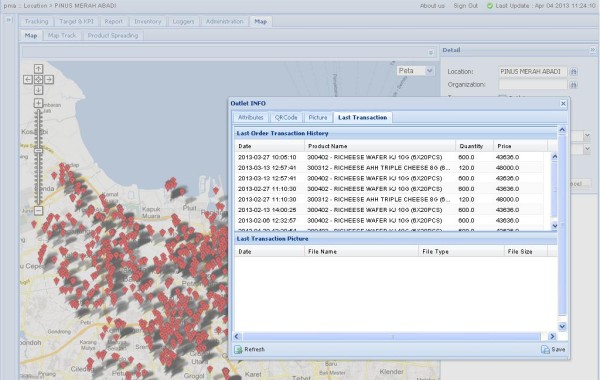
Task: Click the Save button in Outlet INFO
Action: [553, 349]
